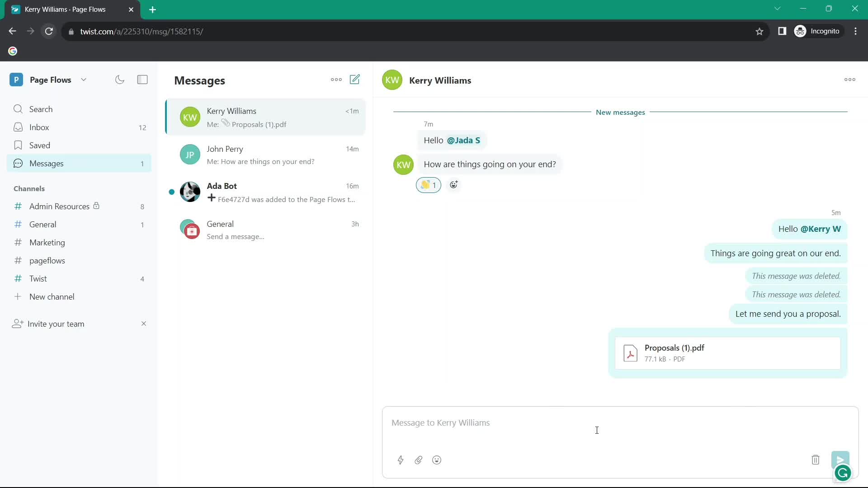
Task: Toggle the Messages sidebar item
Action: coord(46,163)
